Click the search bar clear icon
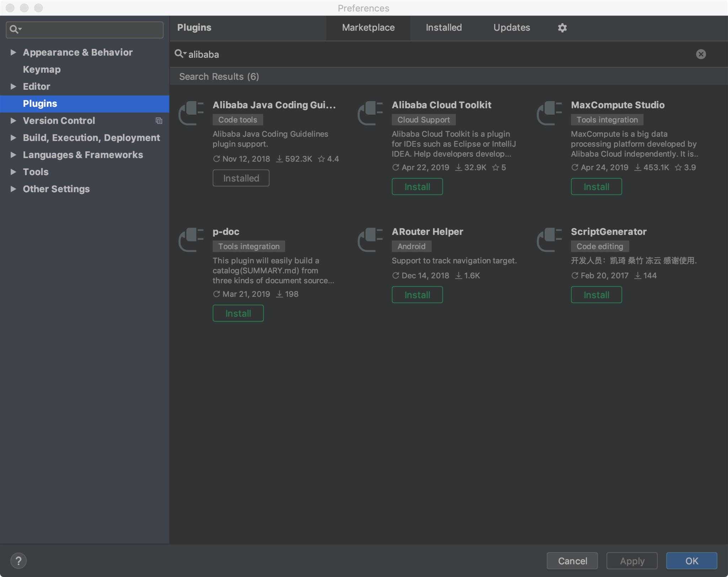 pyautogui.click(x=701, y=54)
